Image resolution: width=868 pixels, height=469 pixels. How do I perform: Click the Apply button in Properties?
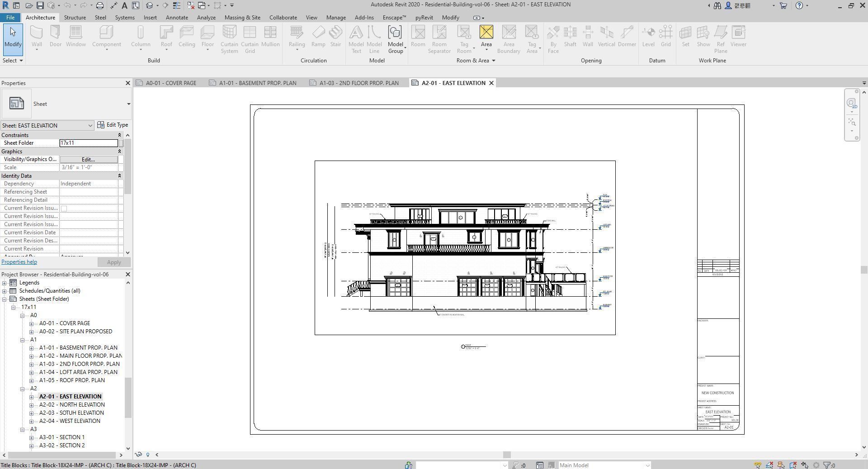[114, 262]
